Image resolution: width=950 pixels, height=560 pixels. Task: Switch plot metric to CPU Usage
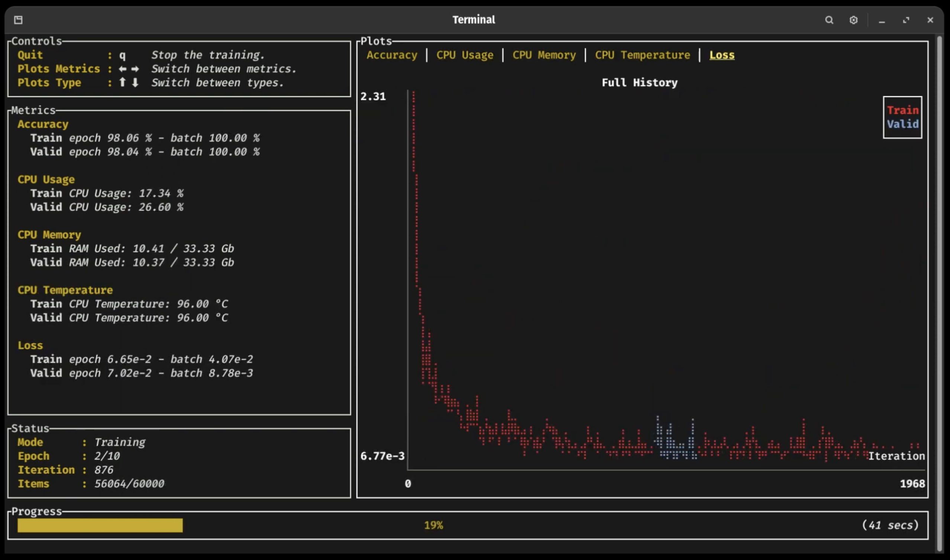(x=464, y=55)
